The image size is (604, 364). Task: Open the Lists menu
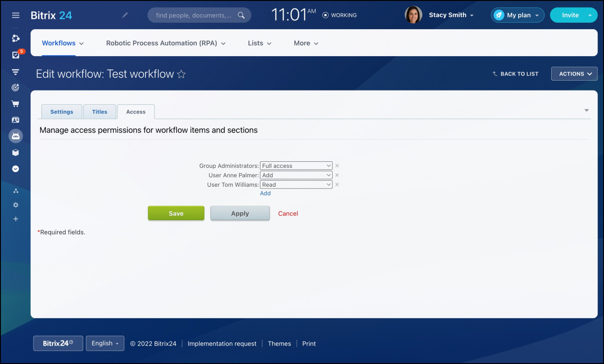pos(260,43)
